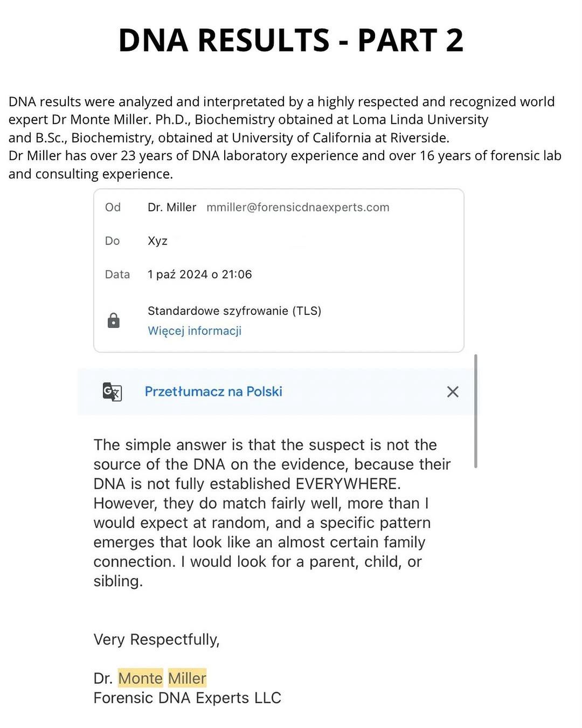Click the "Od" sender label
This screenshot has height=728, width=582.
113,207
